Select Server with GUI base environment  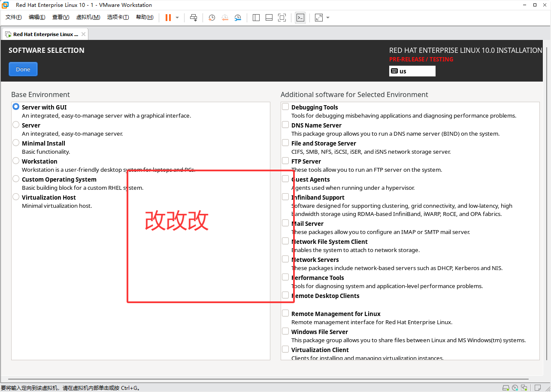click(x=16, y=106)
